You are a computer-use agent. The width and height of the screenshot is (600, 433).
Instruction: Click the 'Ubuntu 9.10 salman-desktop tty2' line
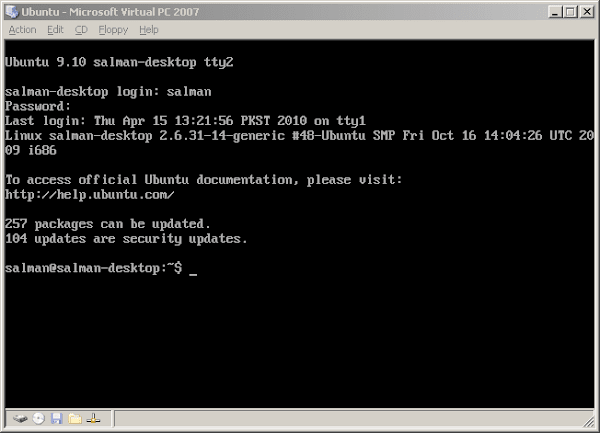pos(119,62)
